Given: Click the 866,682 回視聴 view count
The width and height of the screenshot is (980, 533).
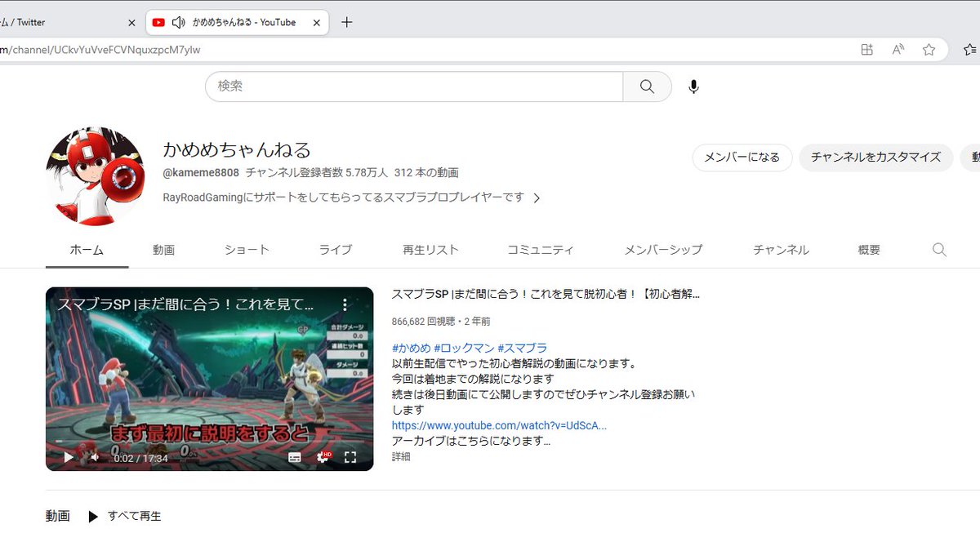Looking at the screenshot, I should [424, 322].
